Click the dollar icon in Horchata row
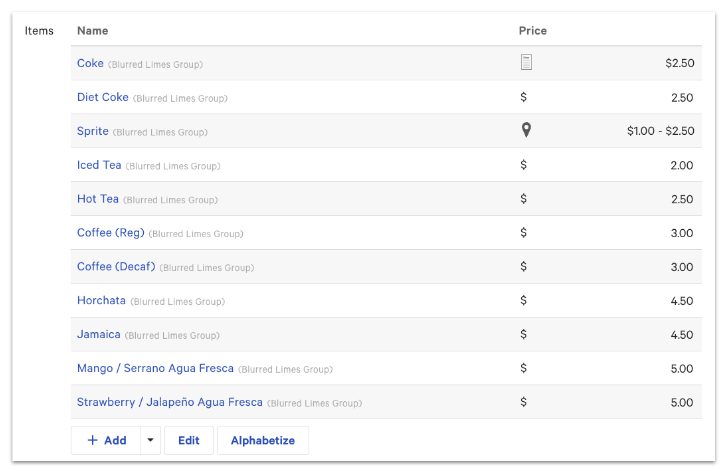This screenshot has width=725, height=471. [x=524, y=301]
